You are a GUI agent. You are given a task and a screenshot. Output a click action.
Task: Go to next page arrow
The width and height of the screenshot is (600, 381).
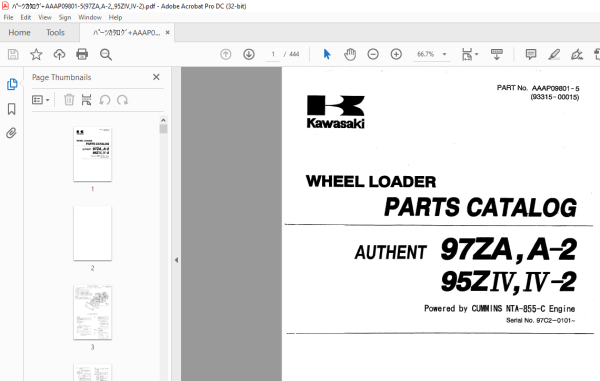(249, 54)
